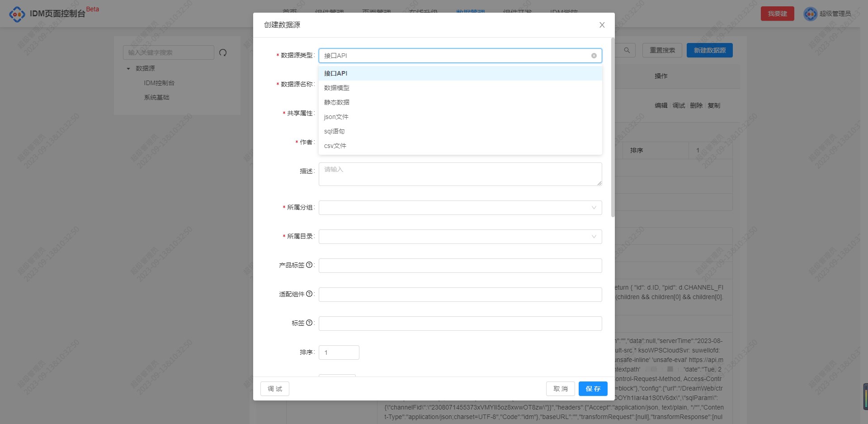The image size is (868, 424).
Task: Clear the 数据源类型 selection with the x icon
Action: tap(594, 56)
